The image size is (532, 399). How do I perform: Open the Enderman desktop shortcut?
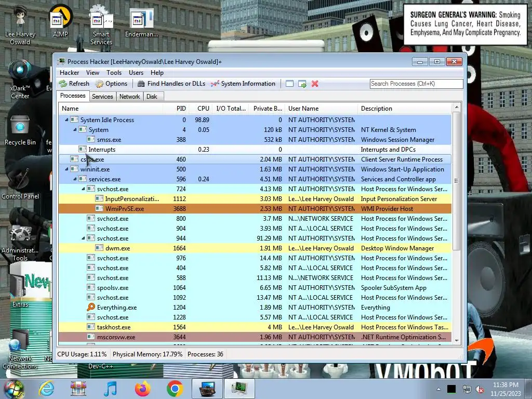point(141,23)
